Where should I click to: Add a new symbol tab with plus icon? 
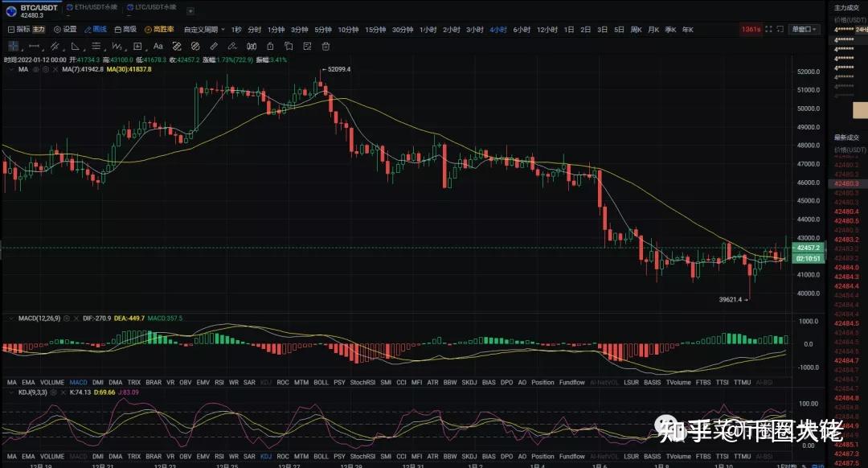point(190,10)
